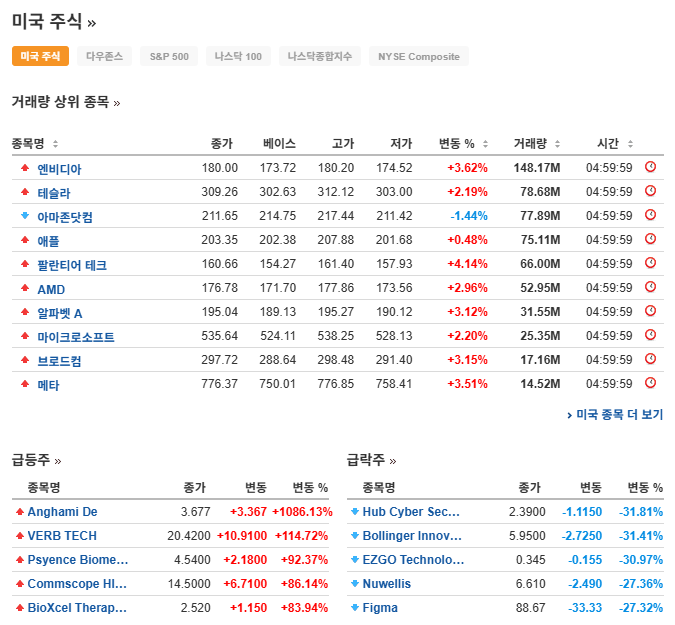The height and width of the screenshot is (625, 675).
Task: Click the clock icon in the AMD row
Action: coord(650,287)
